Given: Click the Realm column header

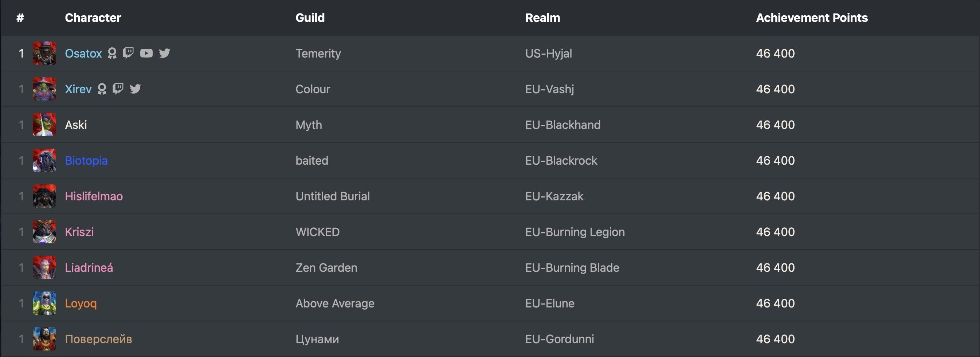Looking at the screenshot, I should 542,17.
